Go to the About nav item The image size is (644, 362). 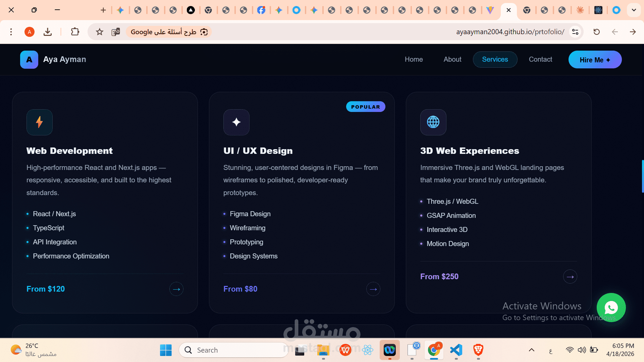tap(452, 59)
